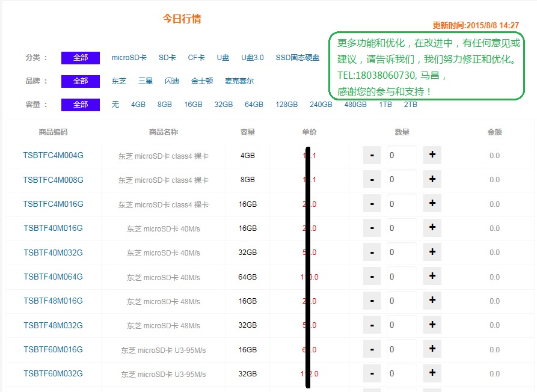The image size is (537, 392).
Task: Filter by SSD固态硬盘 category
Action: [298, 58]
